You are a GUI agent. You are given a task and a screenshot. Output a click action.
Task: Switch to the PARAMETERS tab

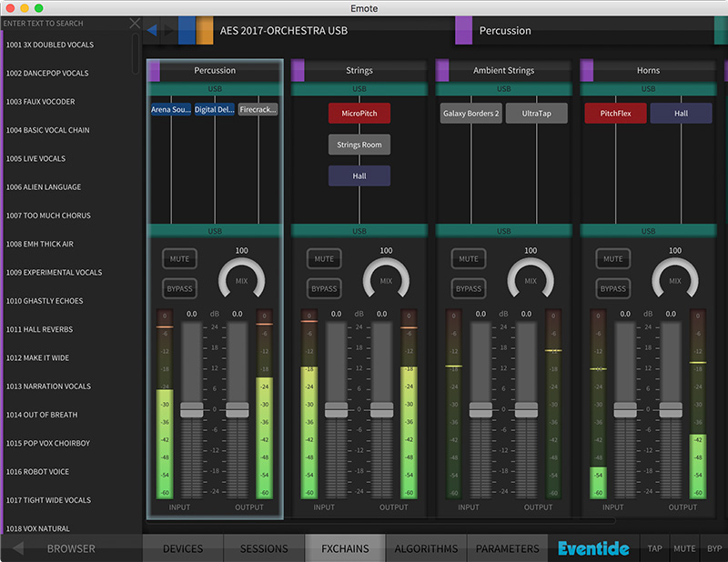coord(508,548)
